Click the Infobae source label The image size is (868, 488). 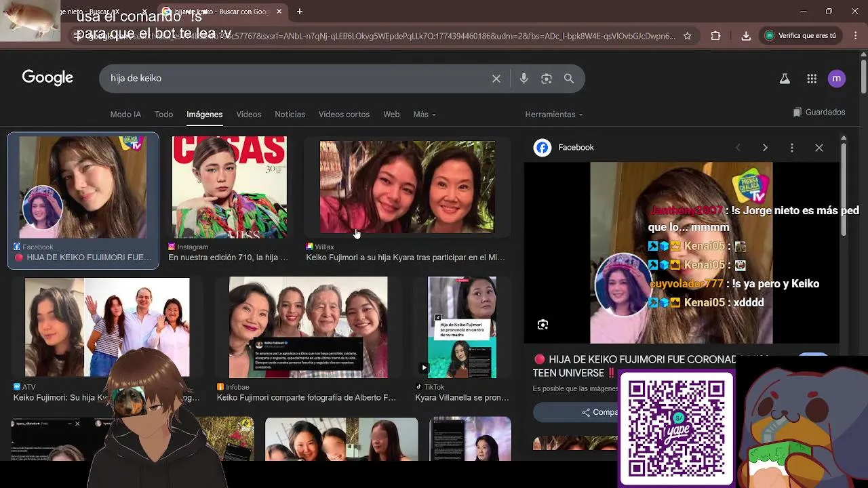click(233, 388)
